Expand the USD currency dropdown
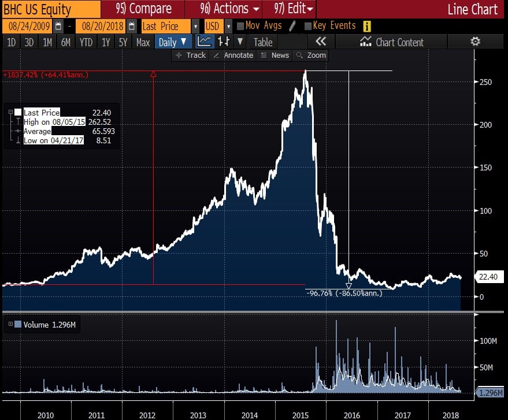The width and height of the screenshot is (508, 420). click(x=228, y=26)
